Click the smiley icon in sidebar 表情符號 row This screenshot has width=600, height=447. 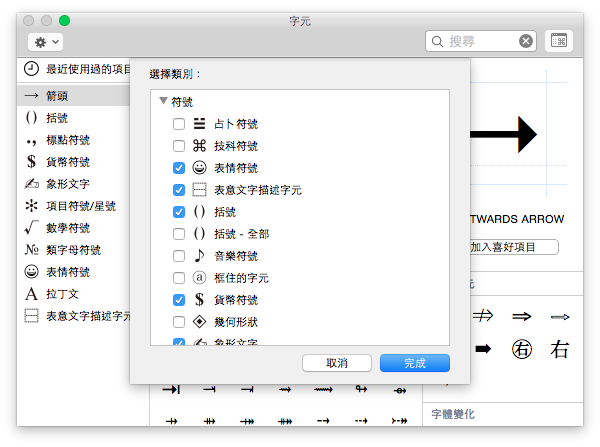[x=31, y=272]
